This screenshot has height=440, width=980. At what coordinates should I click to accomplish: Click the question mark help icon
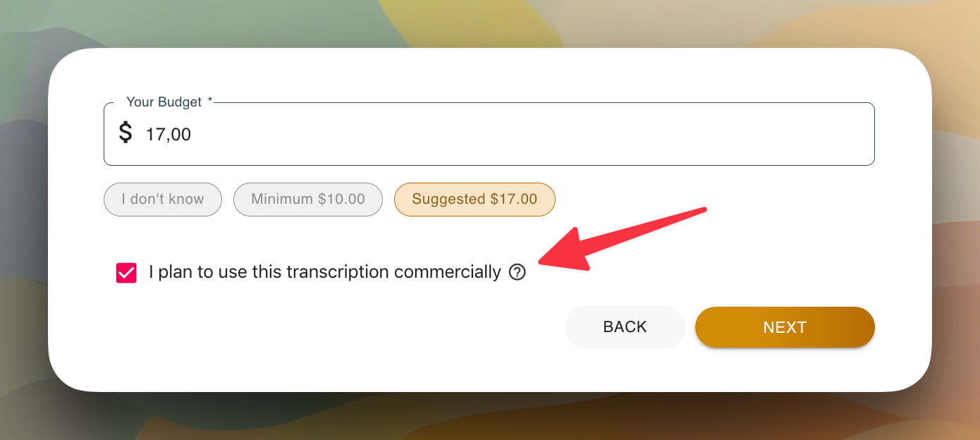click(x=517, y=272)
